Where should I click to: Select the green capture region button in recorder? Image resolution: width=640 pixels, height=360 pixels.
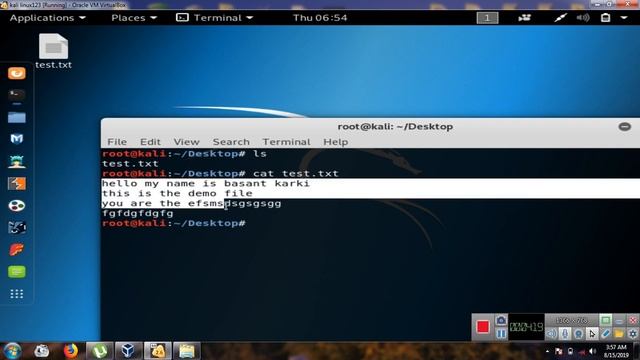tap(605, 320)
